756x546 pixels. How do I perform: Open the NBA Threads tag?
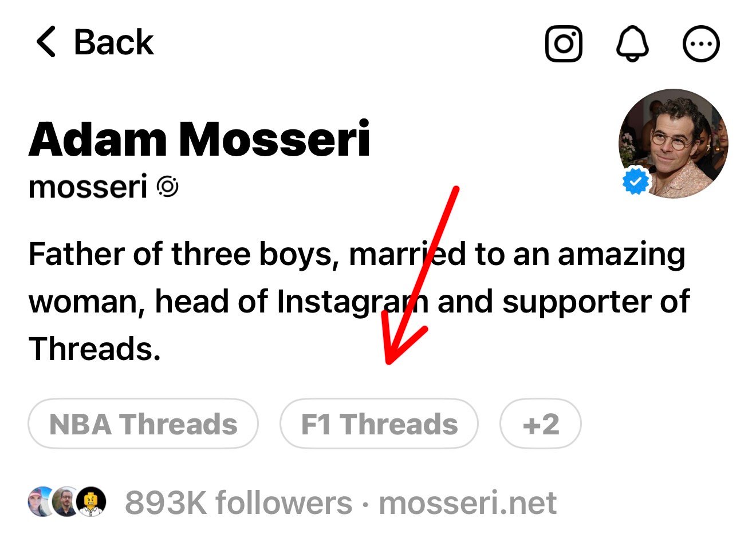[143, 424]
